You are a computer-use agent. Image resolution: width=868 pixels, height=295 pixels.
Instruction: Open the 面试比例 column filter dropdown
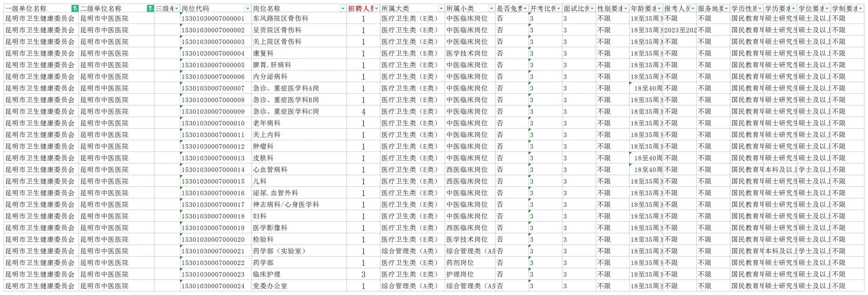point(592,8)
